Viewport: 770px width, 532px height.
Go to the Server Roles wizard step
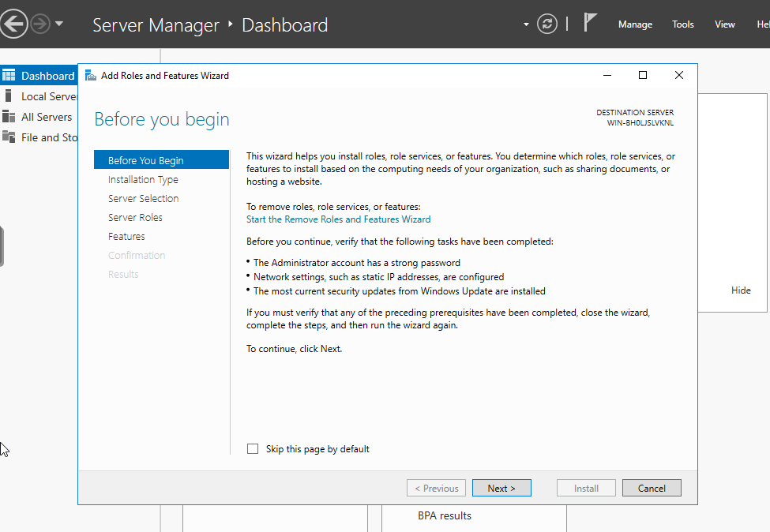click(x=135, y=217)
